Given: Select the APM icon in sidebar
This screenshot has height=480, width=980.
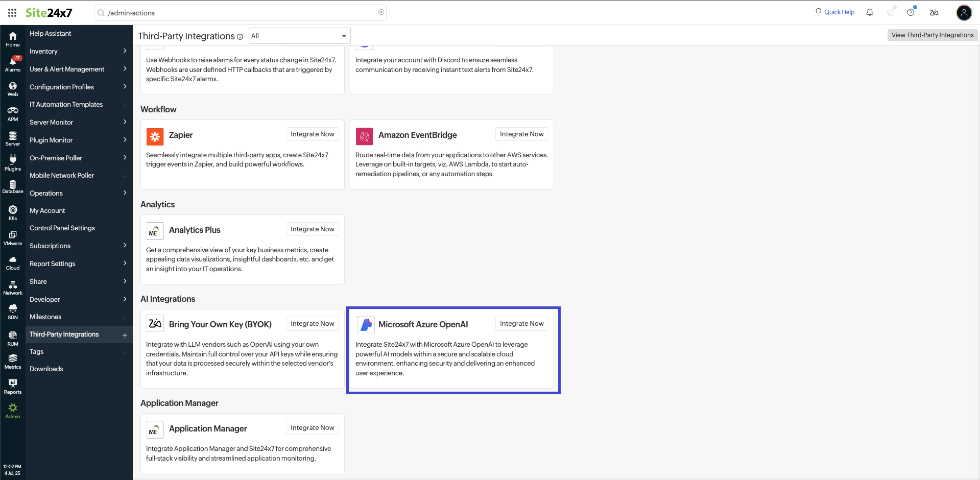Looking at the screenshot, I should coord(12,113).
